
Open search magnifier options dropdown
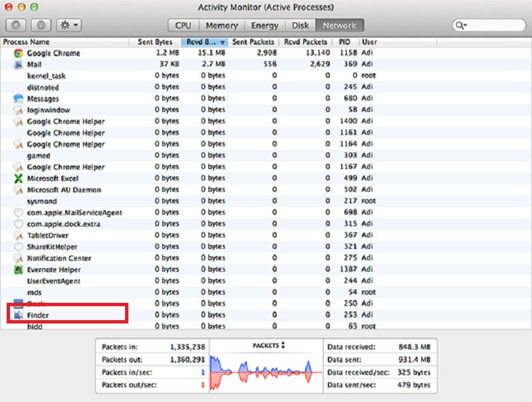pos(461,25)
